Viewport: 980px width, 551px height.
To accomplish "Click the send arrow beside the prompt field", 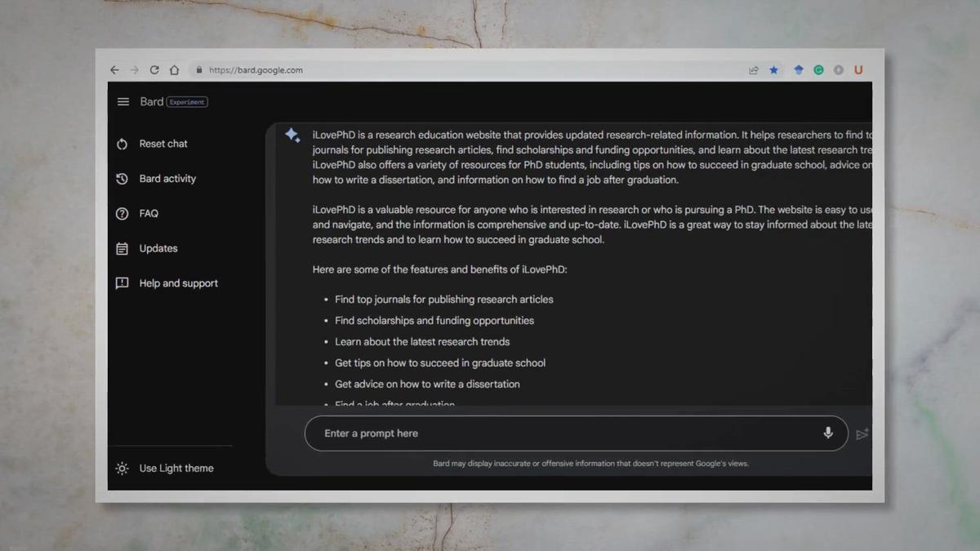I will (862, 435).
